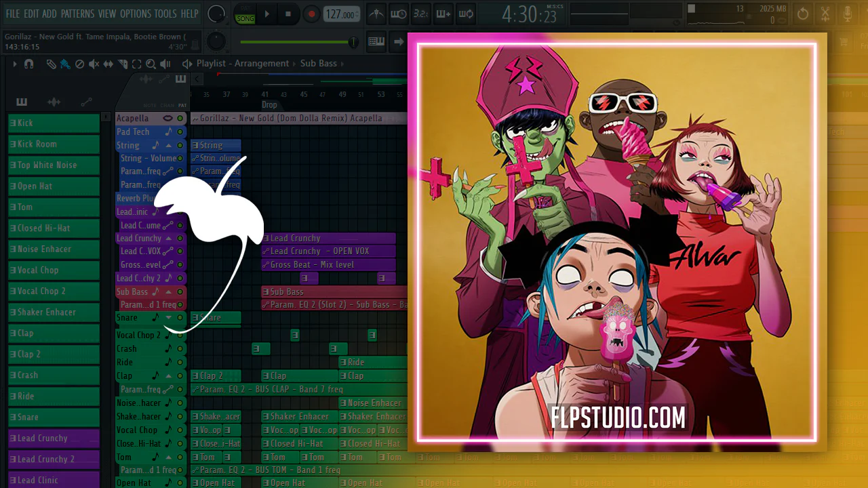
Task: Select the Slip tool
Action: (108, 64)
